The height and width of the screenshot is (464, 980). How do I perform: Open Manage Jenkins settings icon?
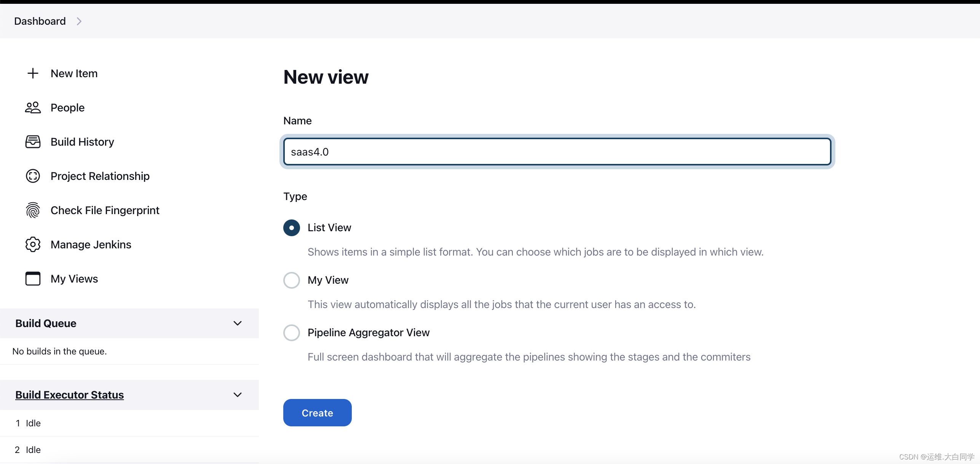(x=32, y=244)
